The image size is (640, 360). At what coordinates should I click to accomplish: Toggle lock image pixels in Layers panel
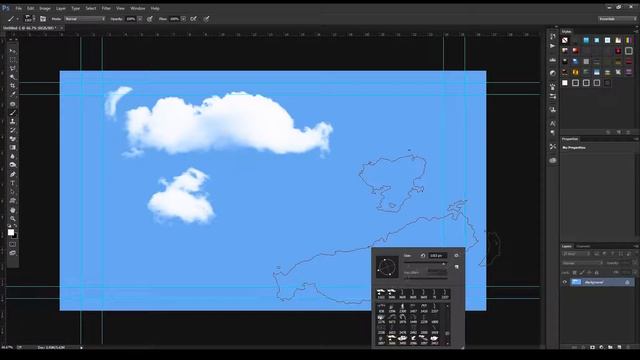[x=582, y=272]
